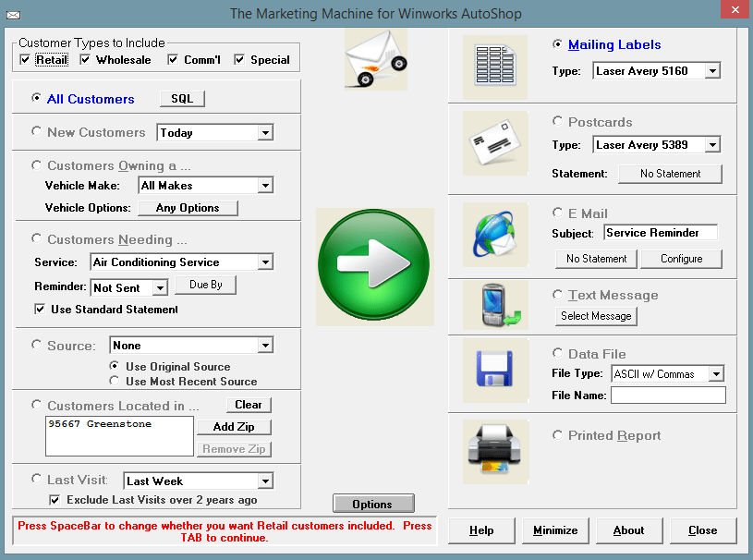The width and height of the screenshot is (753, 560).
Task: Click the Help button
Action: pos(481,530)
